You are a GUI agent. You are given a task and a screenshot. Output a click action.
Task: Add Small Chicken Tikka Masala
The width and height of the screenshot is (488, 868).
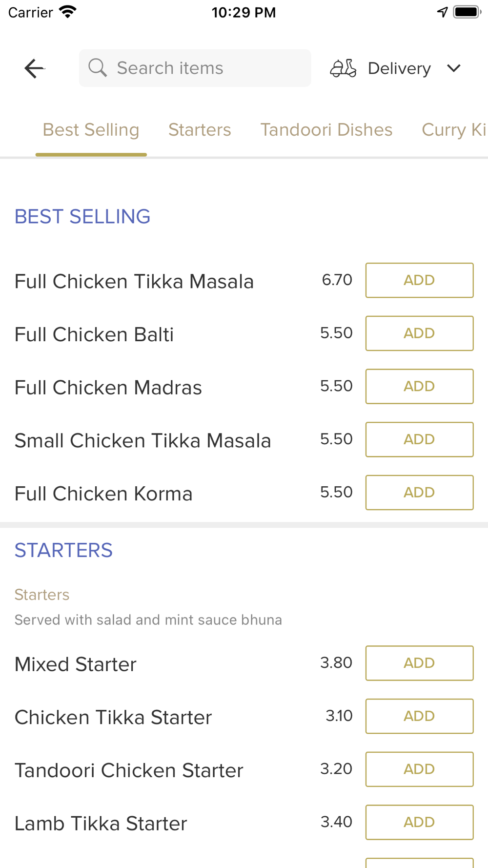[419, 439]
